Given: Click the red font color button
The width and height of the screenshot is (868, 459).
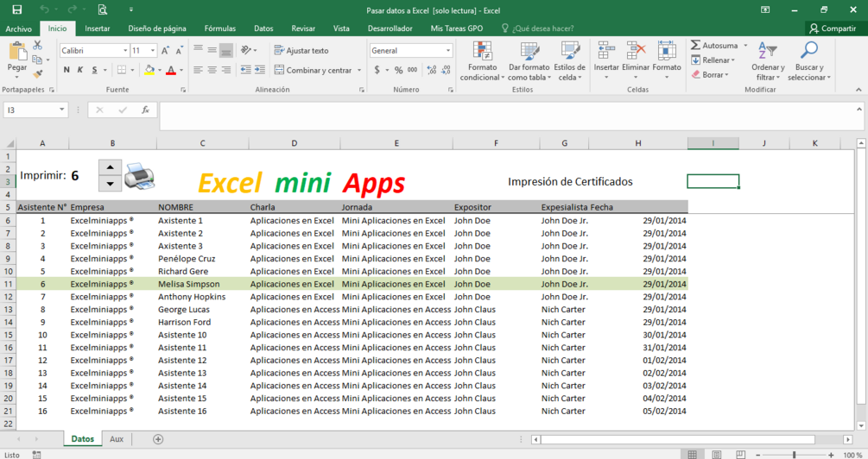Looking at the screenshot, I should (171, 70).
